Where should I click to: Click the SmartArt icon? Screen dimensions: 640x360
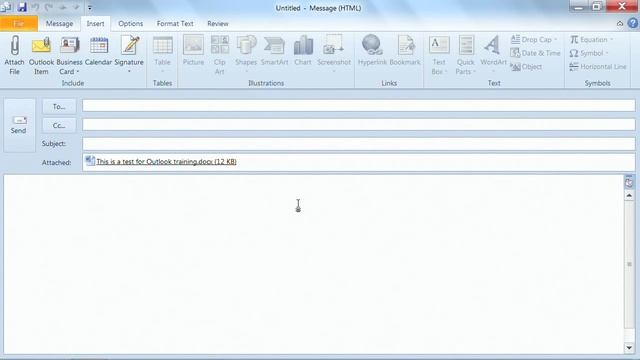[x=274, y=46]
